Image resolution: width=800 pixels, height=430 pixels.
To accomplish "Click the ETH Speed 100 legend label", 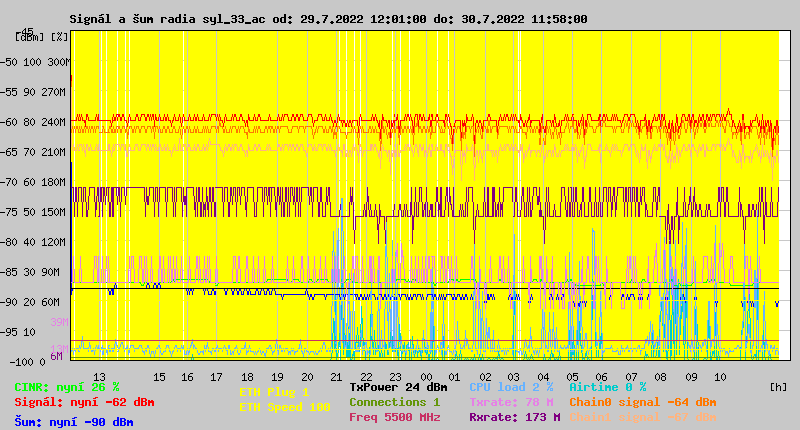I will point(284,407).
